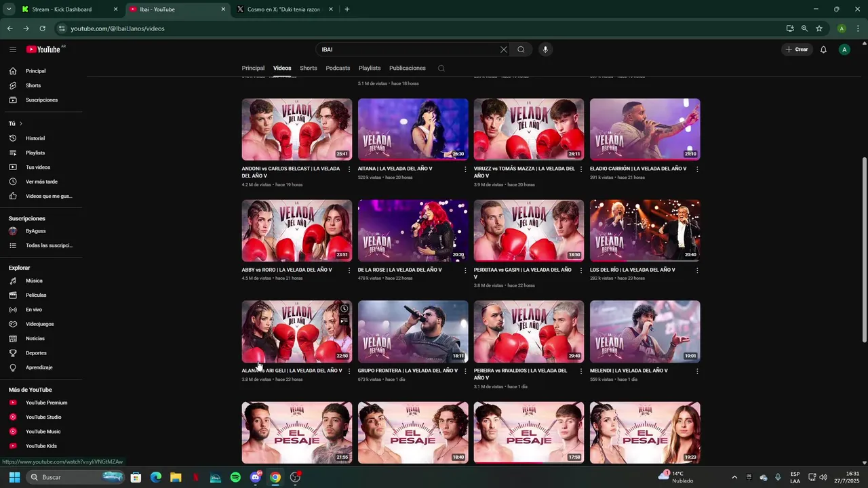Click the YouTube logo
Screen dimensions: 868x488
44,49
